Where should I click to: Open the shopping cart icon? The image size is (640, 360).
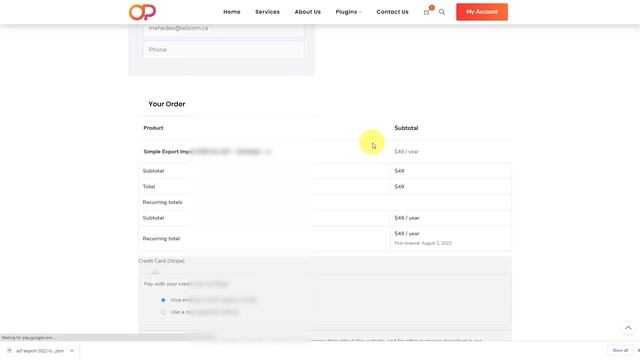pos(427,12)
